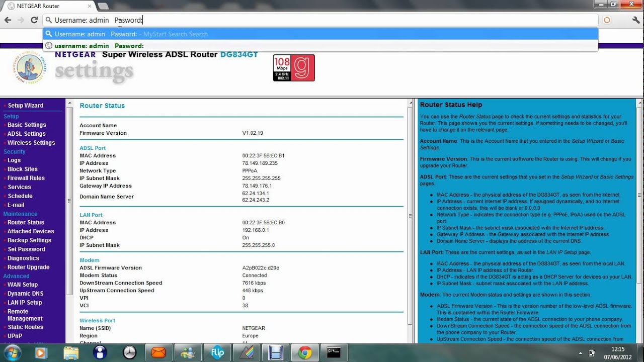Open the Schedule page
Screen dimensions: 644x362
(x=20, y=196)
